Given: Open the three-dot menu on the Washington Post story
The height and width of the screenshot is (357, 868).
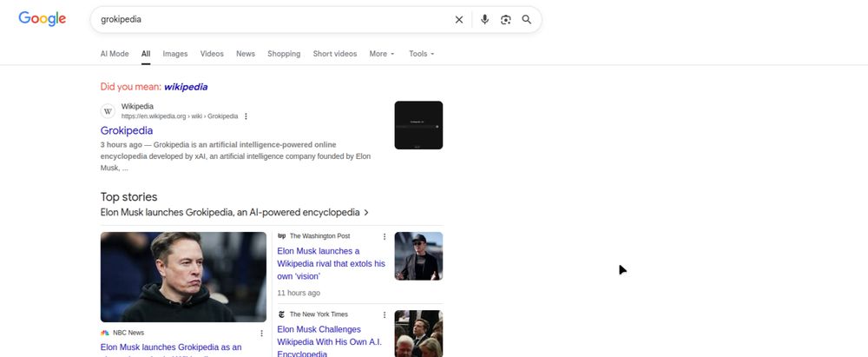Looking at the screenshot, I should [x=385, y=237].
